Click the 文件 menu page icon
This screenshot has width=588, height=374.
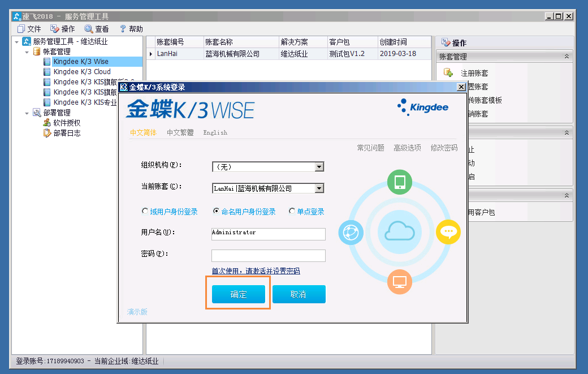coord(21,29)
